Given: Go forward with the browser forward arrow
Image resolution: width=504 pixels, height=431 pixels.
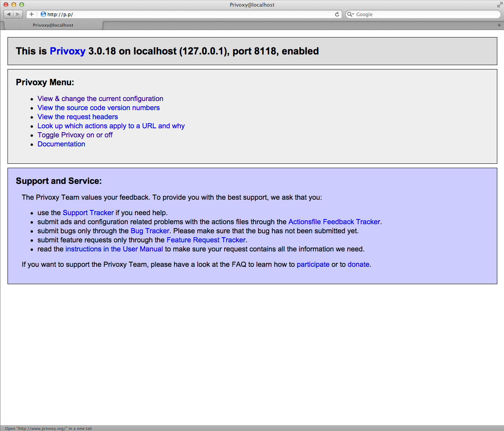Looking at the screenshot, I should coord(18,14).
